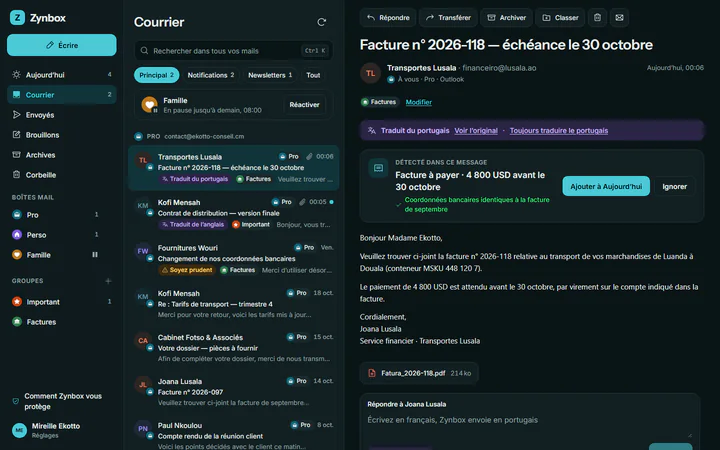Open Cabinet Fotso & Associés mail
The image size is (720, 450).
tap(234, 348)
